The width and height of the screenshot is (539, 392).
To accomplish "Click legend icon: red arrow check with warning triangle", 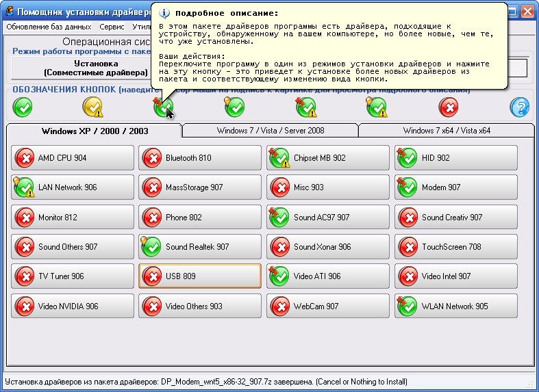I will [306, 107].
